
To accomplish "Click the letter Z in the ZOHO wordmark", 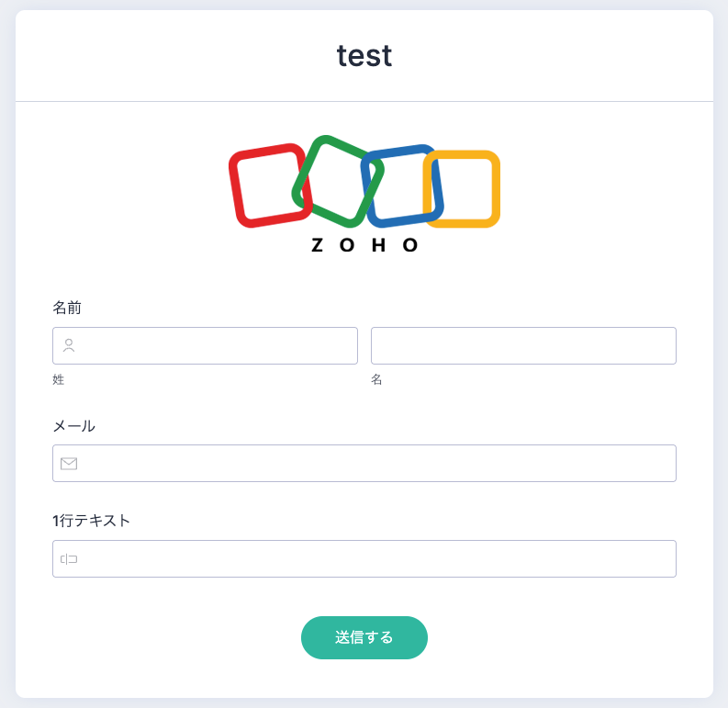I will pos(318,245).
